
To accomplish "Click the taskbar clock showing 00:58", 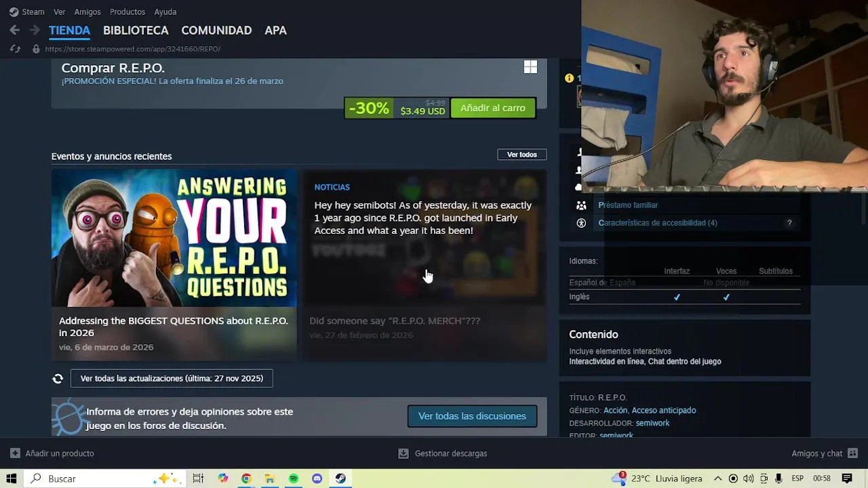I will coord(822,479).
